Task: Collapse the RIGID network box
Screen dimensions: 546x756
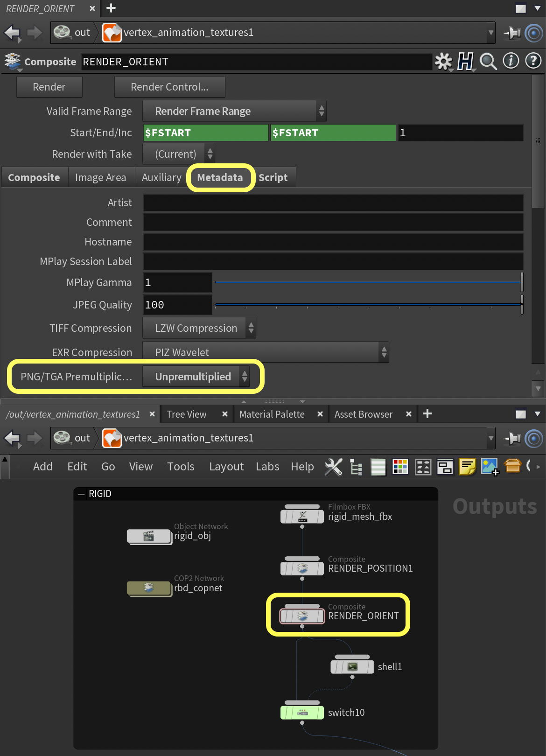Action: (x=81, y=494)
